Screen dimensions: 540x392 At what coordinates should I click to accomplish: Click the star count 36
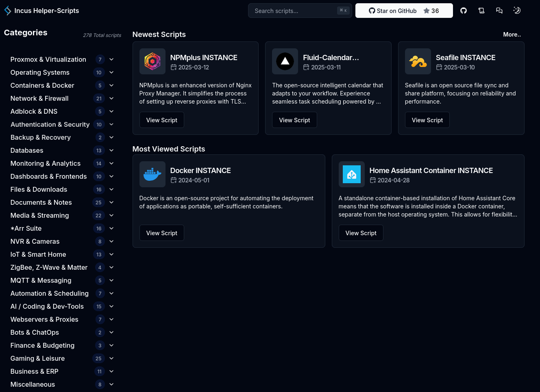point(435,11)
